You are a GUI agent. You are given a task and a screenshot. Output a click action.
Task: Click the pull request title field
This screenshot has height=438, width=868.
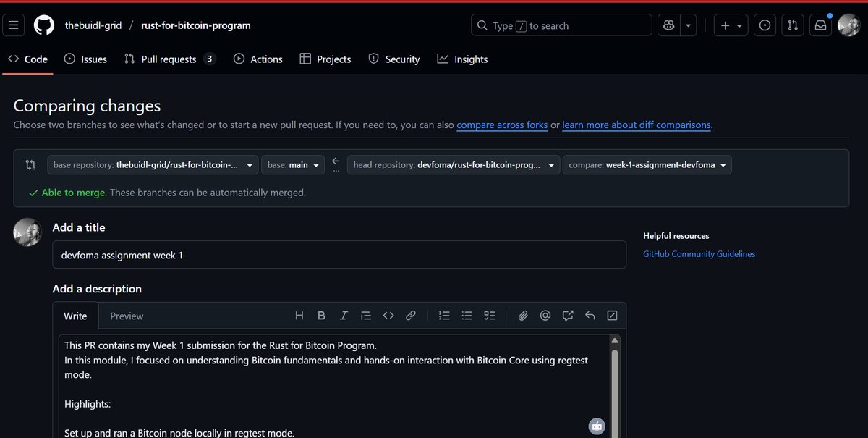(x=339, y=255)
